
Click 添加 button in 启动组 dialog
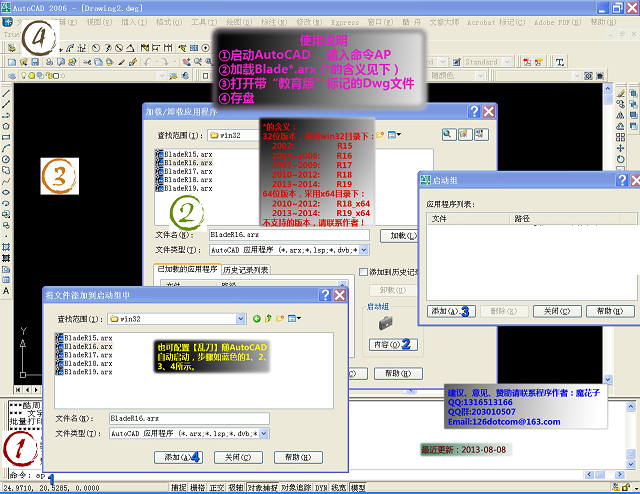click(447, 311)
